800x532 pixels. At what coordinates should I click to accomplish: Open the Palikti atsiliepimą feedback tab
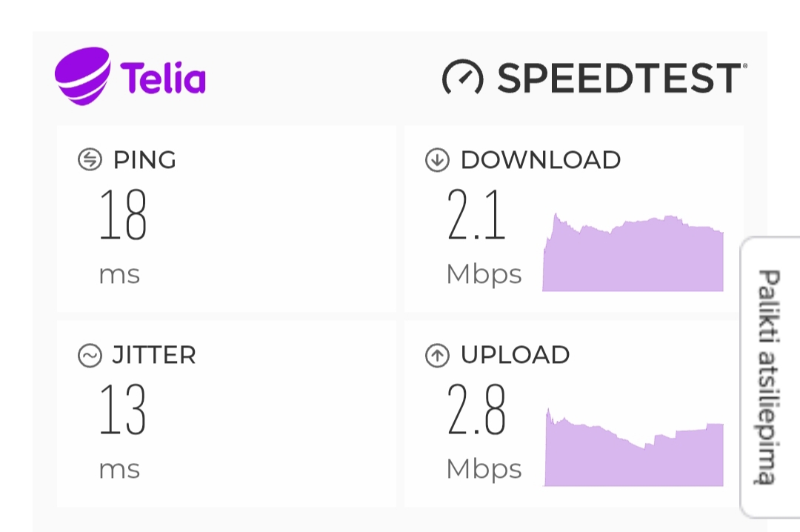770,376
